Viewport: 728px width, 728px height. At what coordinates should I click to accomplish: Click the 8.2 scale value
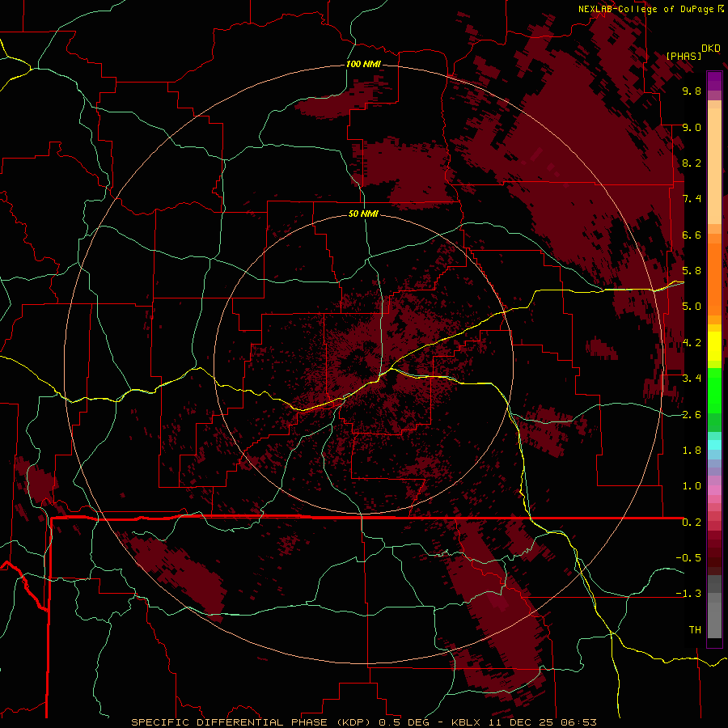692,163
